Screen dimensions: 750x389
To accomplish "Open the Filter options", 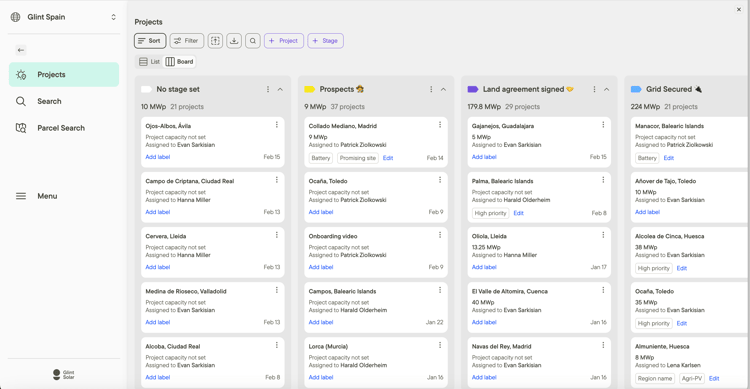I will pos(187,41).
